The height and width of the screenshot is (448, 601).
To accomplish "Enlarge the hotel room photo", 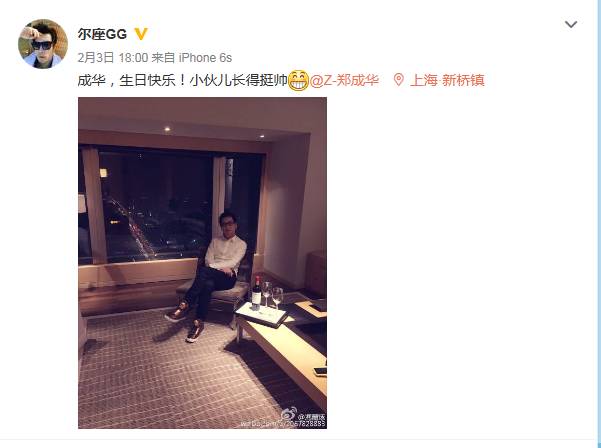I will click(202, 263).
